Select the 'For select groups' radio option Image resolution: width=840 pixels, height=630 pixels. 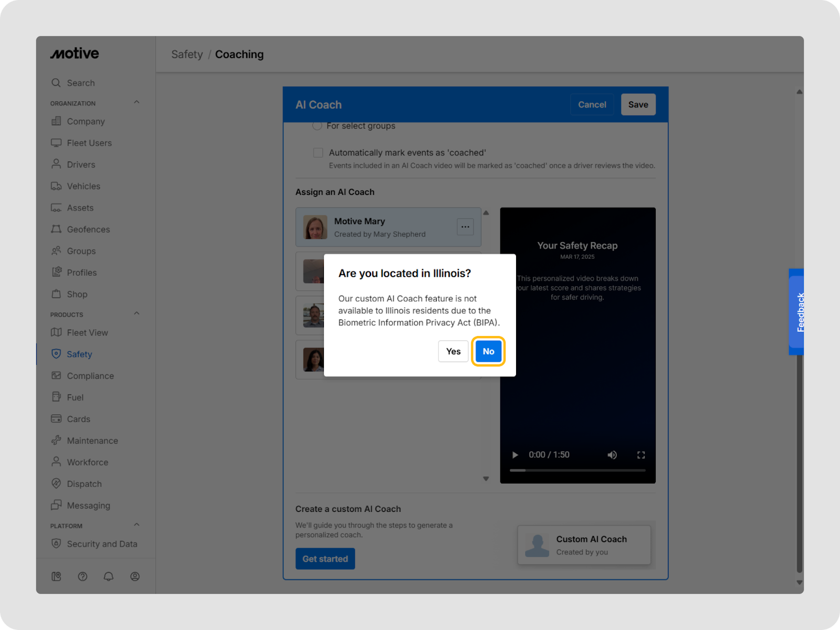click(x=317, y=126)
